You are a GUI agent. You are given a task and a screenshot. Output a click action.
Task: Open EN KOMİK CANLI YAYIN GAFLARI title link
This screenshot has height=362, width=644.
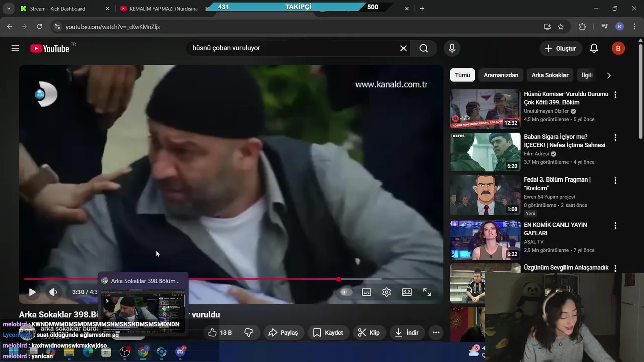coord(555,229)
